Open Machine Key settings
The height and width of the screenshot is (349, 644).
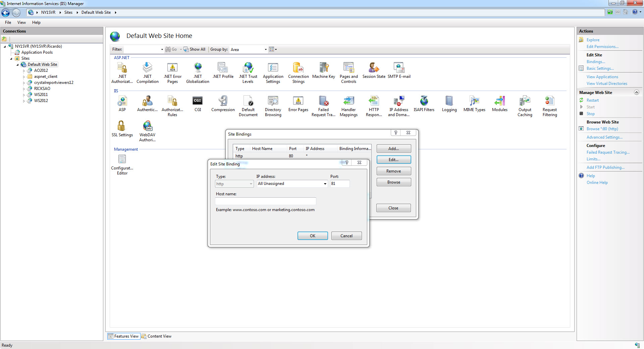(x=323, y=69)
